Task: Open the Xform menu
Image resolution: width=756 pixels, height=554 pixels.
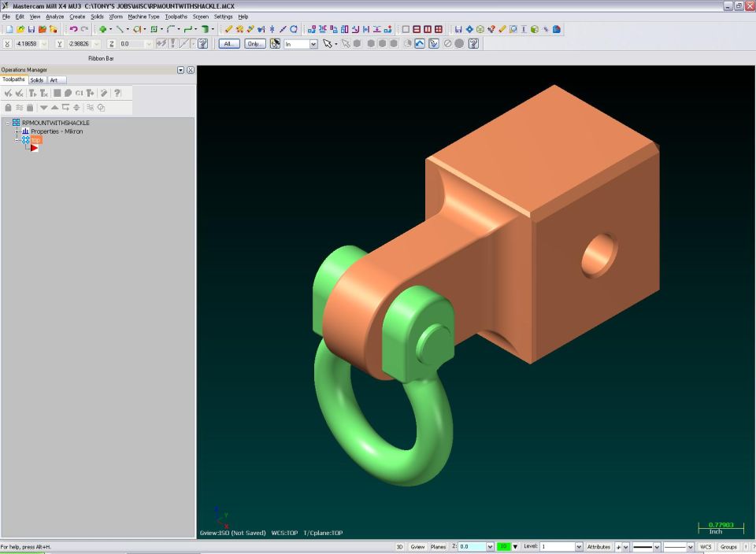Action: tap(116, 17)
